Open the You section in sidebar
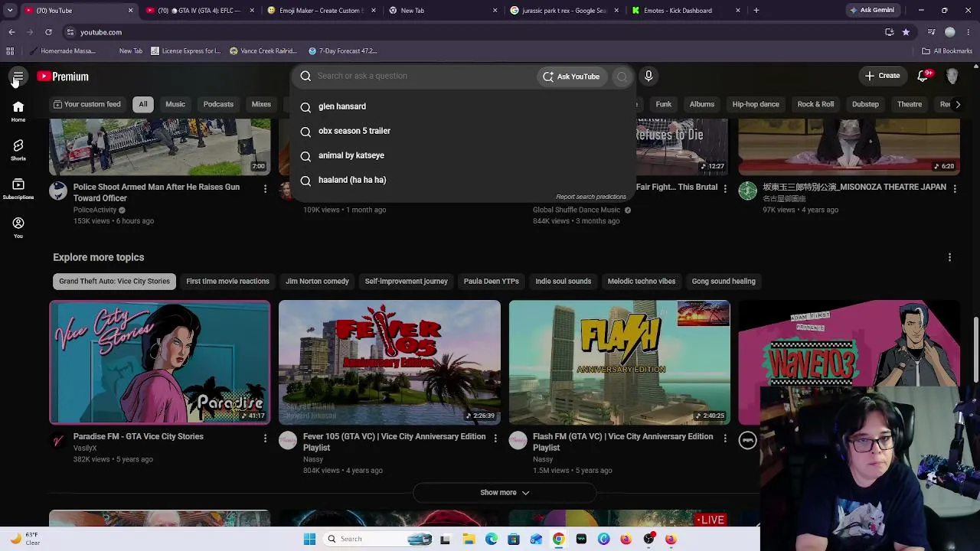 coord(18,227)
